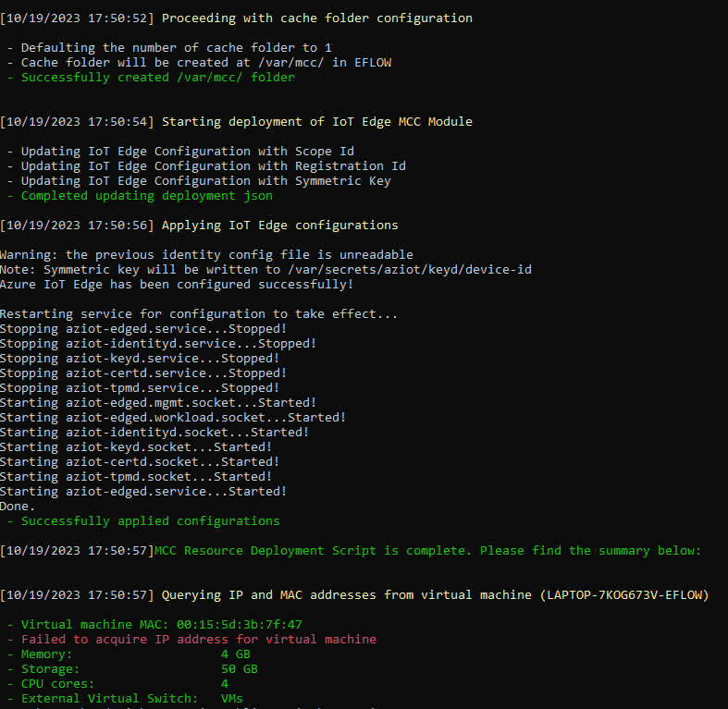Click 'Defaulting the number of cache folder to 1'
The width and height of the screenshot is (728, 709).
[176, 48]
